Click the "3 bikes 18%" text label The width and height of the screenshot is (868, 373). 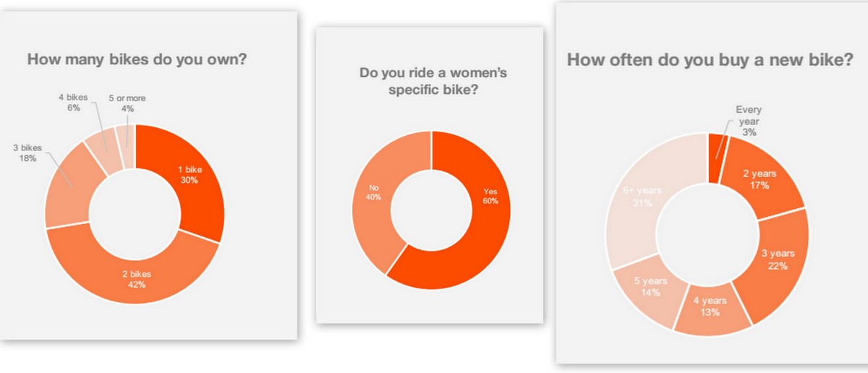click(x=29, y=153)
